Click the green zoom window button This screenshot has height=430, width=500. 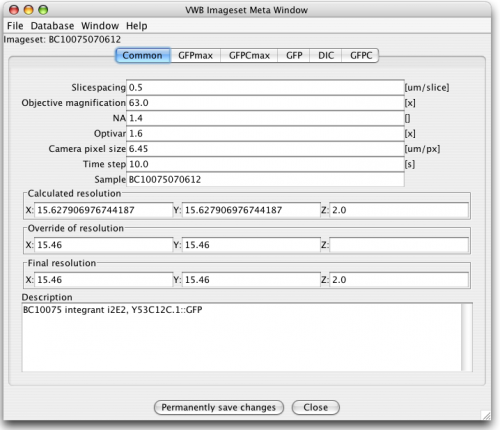(x=43, y=10)
